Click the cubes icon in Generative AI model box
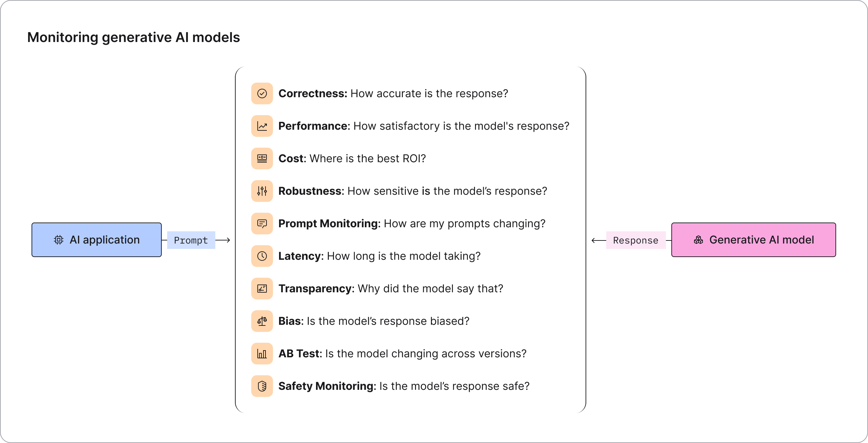The image size is (868, 443). (698, 240)
